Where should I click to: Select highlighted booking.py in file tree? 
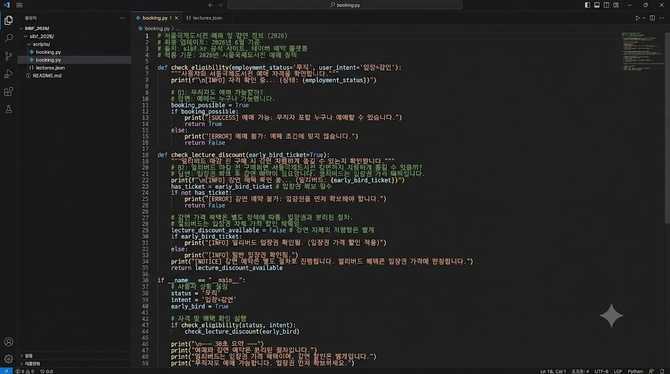point(74,60)
